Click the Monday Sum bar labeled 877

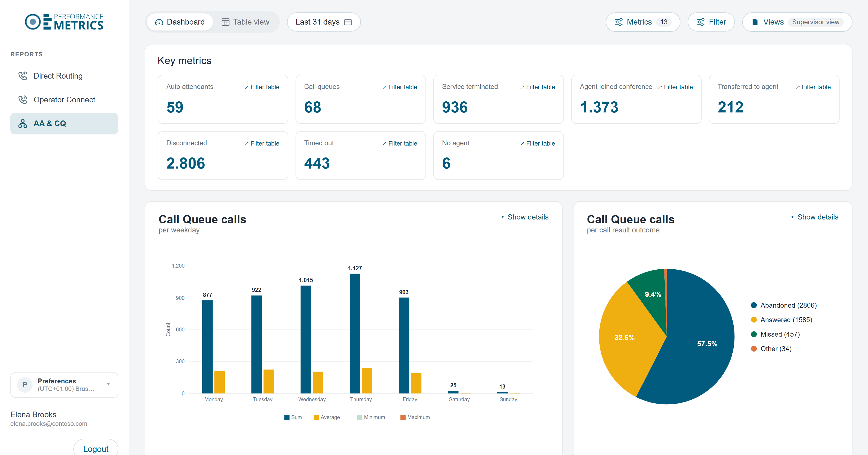pos(207,347)
